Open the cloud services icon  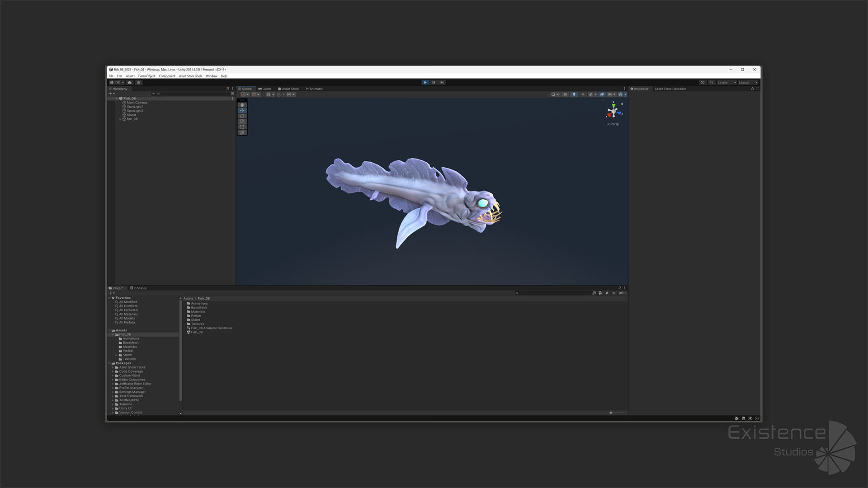(130, 82)
